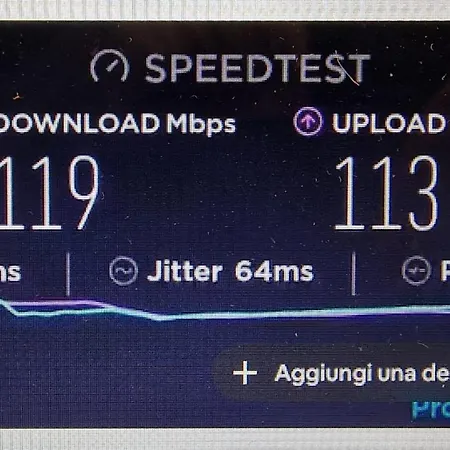Click the purple upload arrow icon
The height and width of the screenshot is (450, 450).
pyautogui.click(x=308, y=121)
